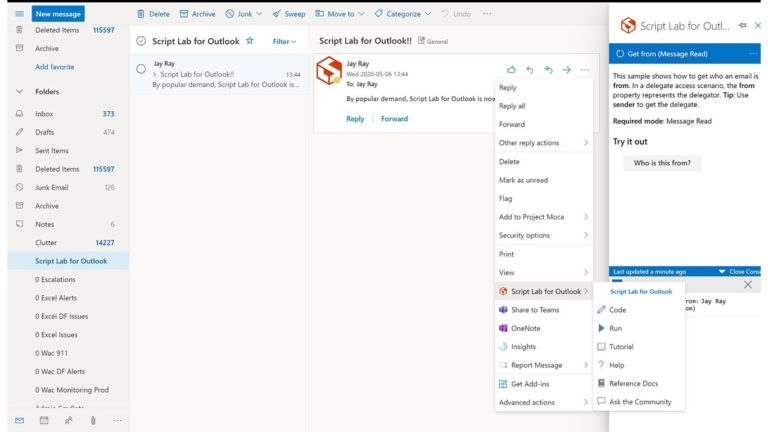Toggle the hamburger navigation menu
This screenshot has height=432, width=768.
coord(20,14)
